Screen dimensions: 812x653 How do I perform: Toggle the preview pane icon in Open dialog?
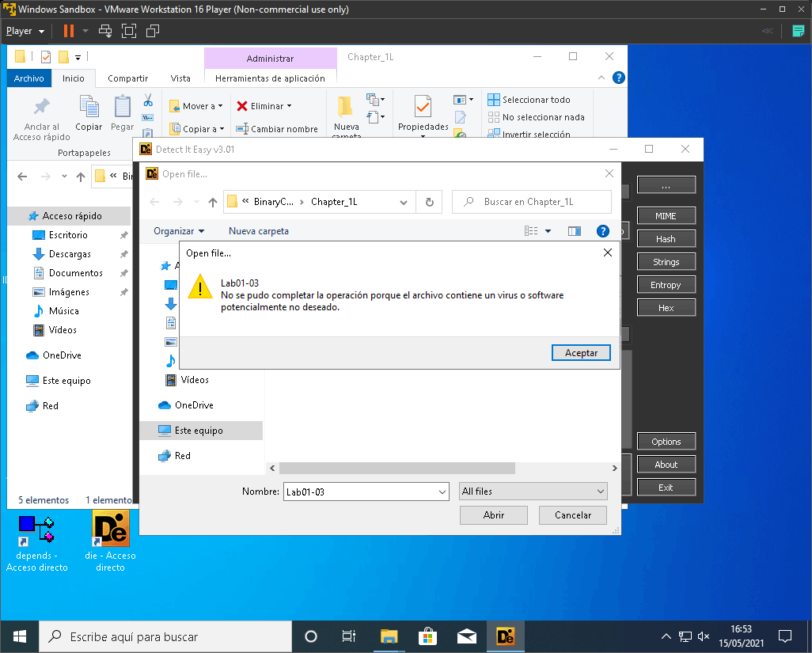pyautogui.click(x=575, y=231)
